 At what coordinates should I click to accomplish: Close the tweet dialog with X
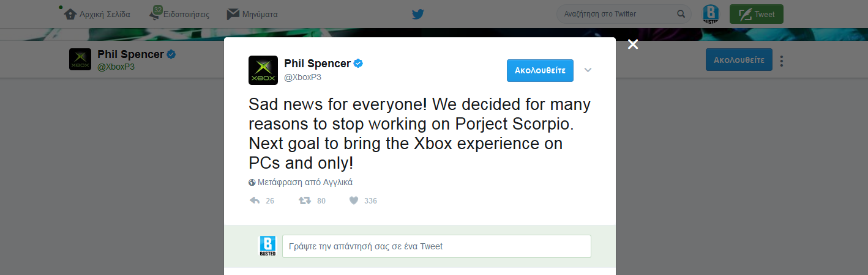click(x=633, y=44)
